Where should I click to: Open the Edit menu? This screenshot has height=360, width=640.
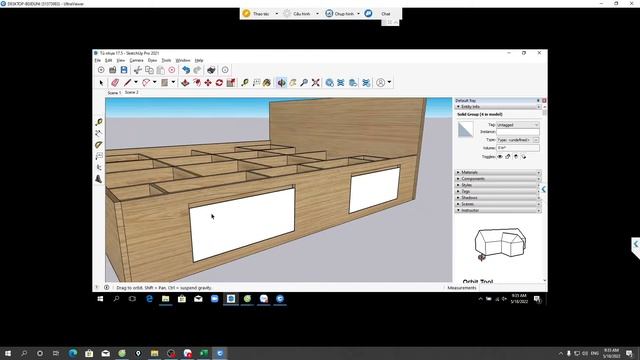(x=109, y=60)
